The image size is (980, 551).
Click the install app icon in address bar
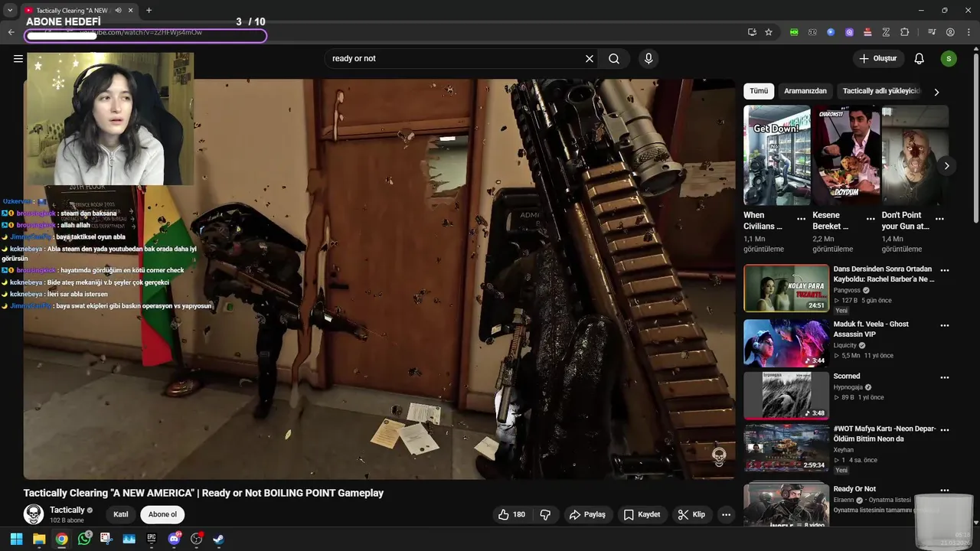752,32
